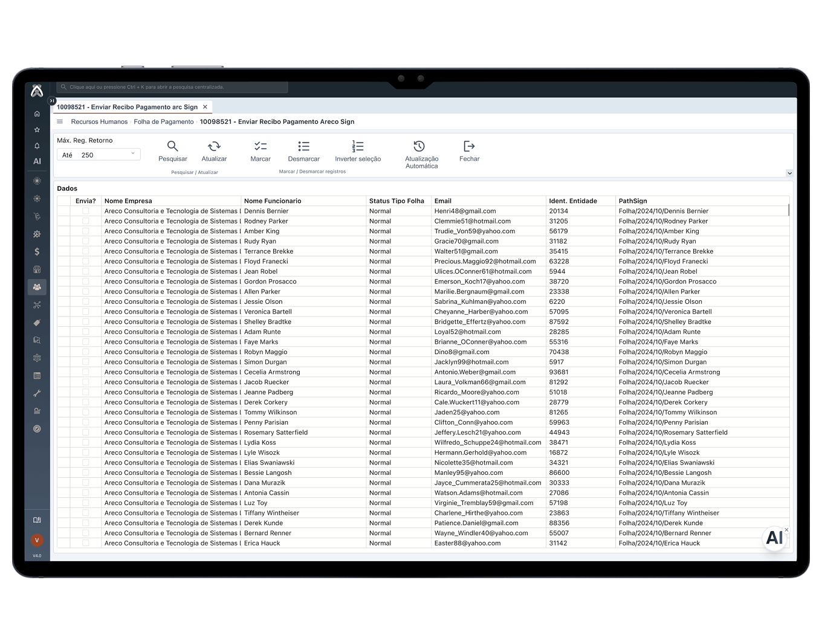The height and width of the screenshot is (644, 822).
Task: Click the Atualizar refresh toolbar button
Action: [x=214, y=151]
